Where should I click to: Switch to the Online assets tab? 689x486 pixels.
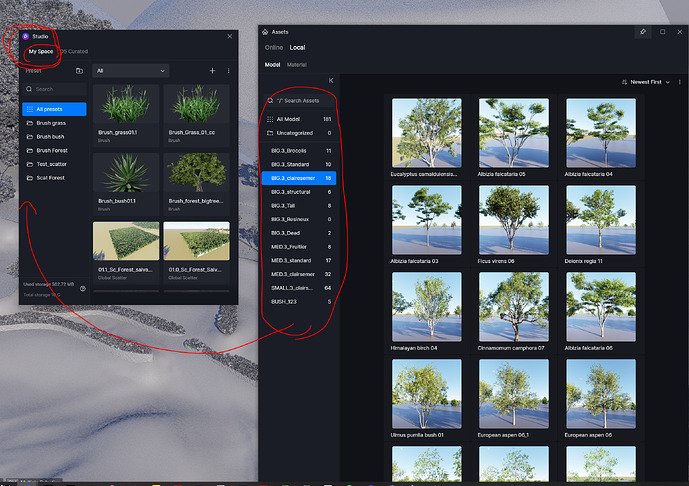pos(274,48)
